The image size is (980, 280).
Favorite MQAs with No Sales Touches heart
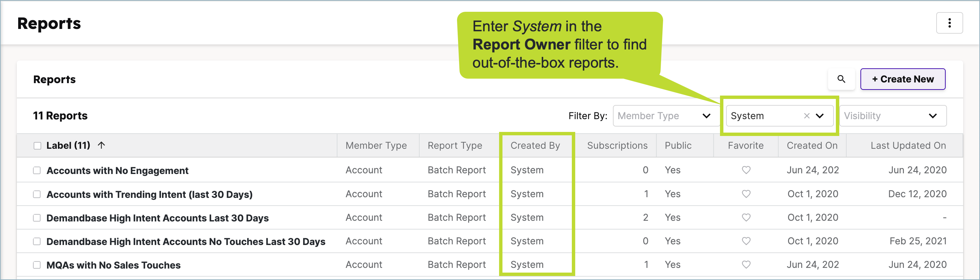click(x=746, y=265)
